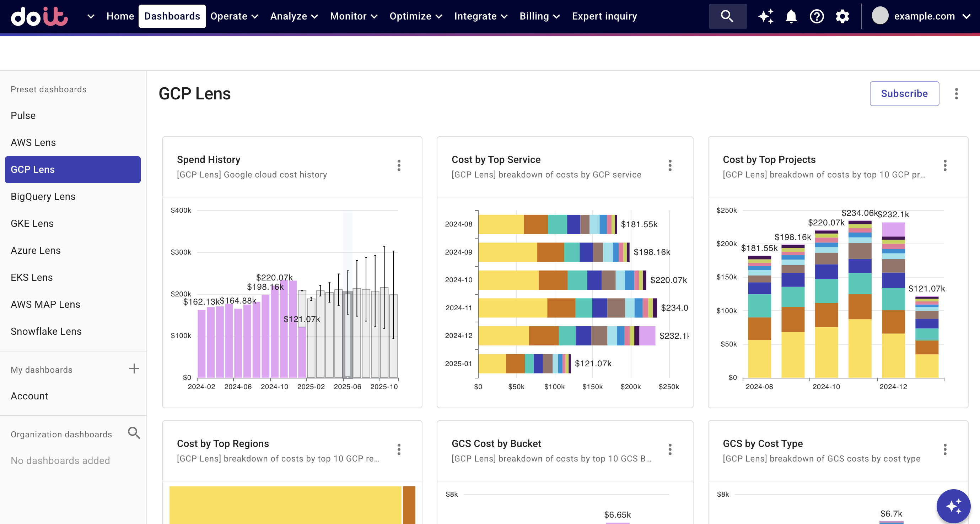Click the $232.1k label in Top Projects

[x=893, y=214]
